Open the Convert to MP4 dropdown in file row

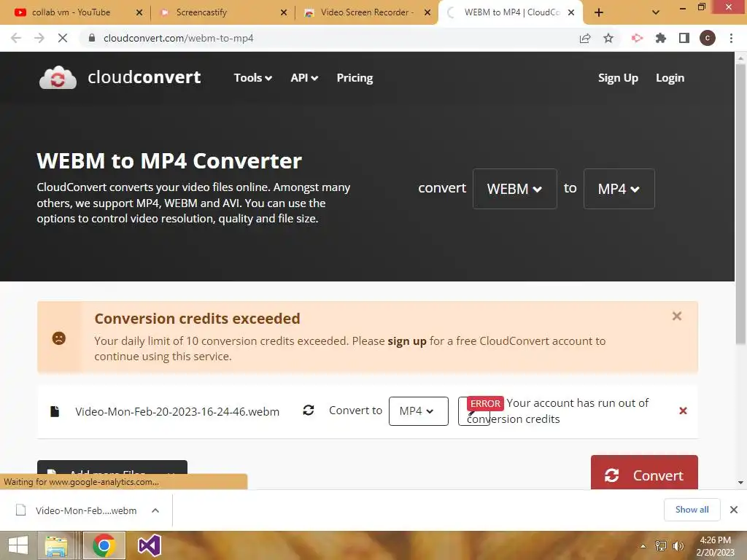point(418,411)
